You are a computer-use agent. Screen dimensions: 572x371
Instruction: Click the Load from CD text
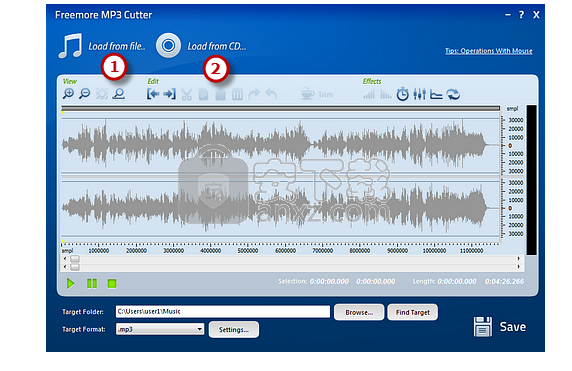(x=217, y=46)
